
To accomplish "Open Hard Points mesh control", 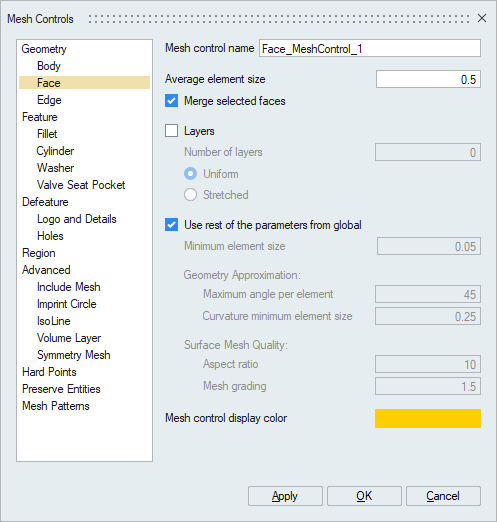I will pos(49,372).
